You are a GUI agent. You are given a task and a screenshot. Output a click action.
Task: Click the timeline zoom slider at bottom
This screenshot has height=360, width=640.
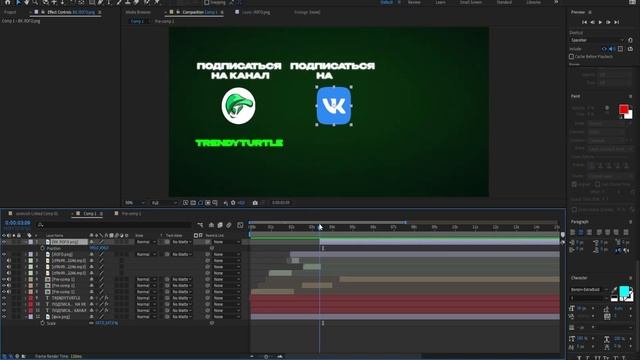pos(266,356)
